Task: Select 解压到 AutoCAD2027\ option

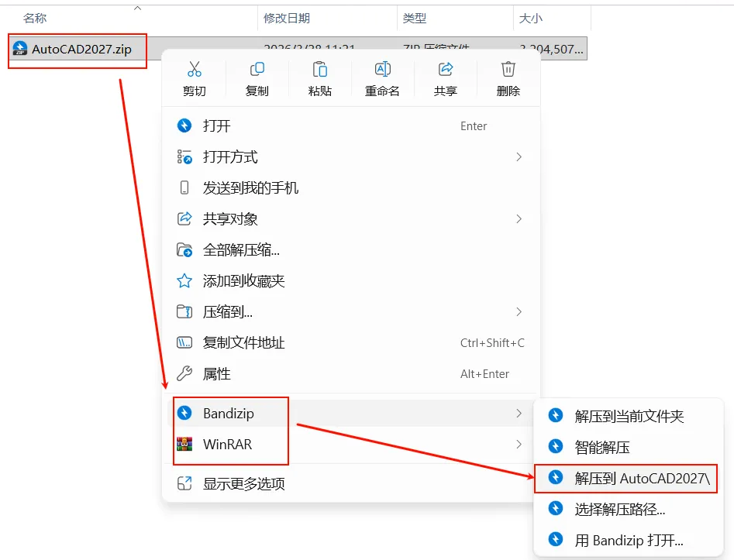Action: tap(625, 478)
